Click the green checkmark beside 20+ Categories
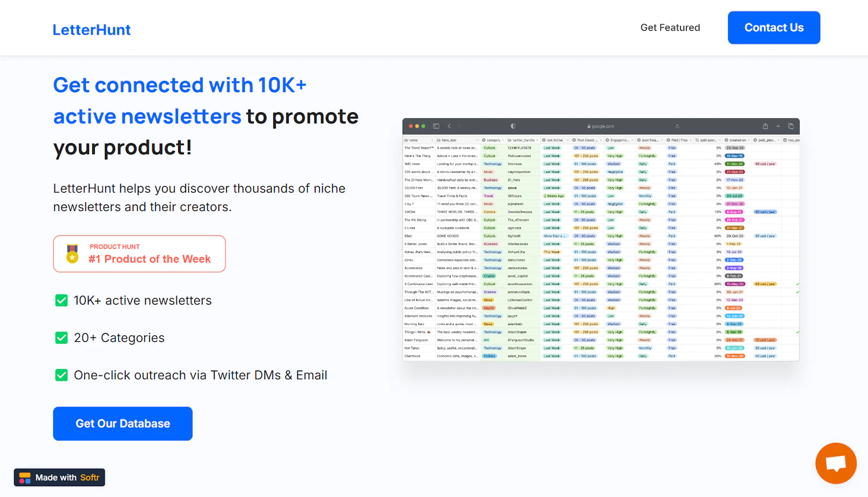This screenshot has width=868, height=497. [x=61, y=338]
